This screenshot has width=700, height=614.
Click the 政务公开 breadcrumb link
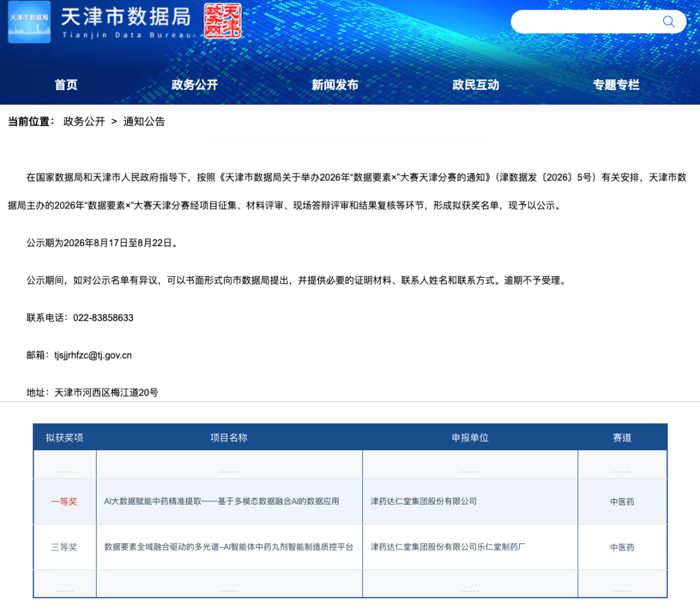coord(84,121)
